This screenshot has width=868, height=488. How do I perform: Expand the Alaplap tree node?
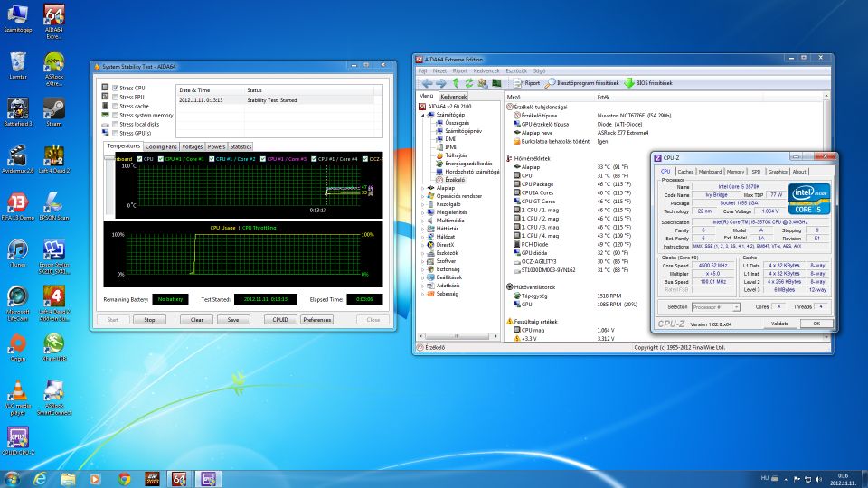tap(424, 187)
